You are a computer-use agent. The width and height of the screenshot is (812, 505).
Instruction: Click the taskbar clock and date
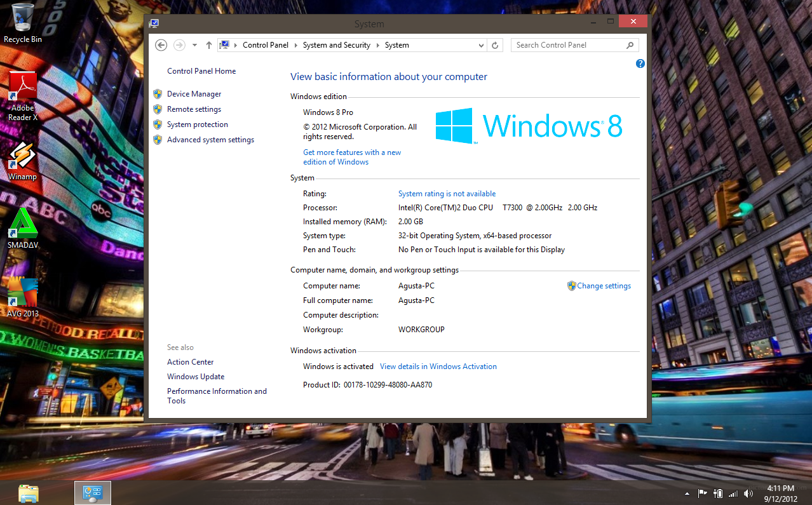(780, 494)
